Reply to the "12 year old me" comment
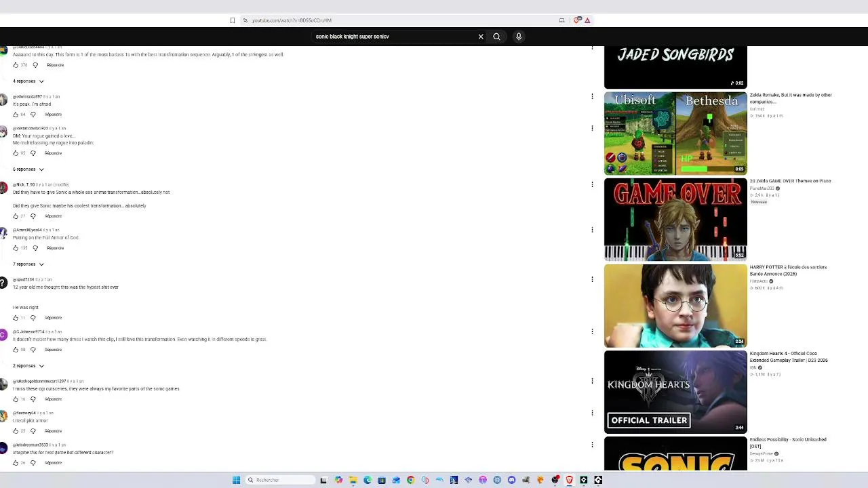Image resolution: width=868 pixels, height=488 pixels. [x=53, y=318]
